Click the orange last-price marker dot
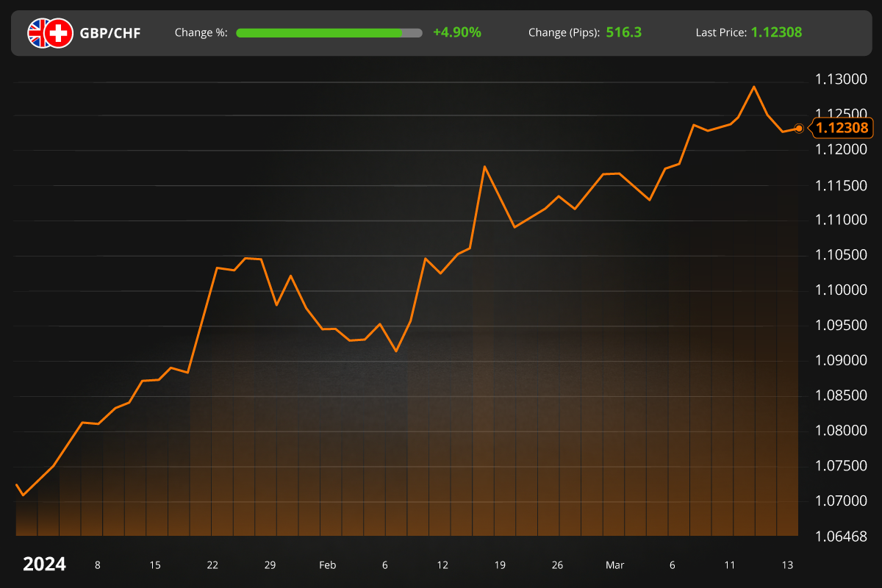 (x=799, y=128)
